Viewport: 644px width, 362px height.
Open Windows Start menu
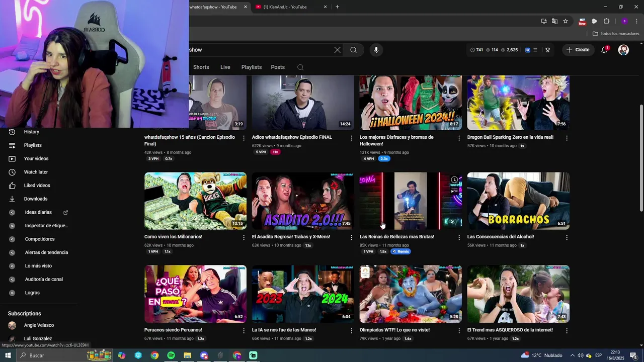pyautogui.click(x=8, y=355)
